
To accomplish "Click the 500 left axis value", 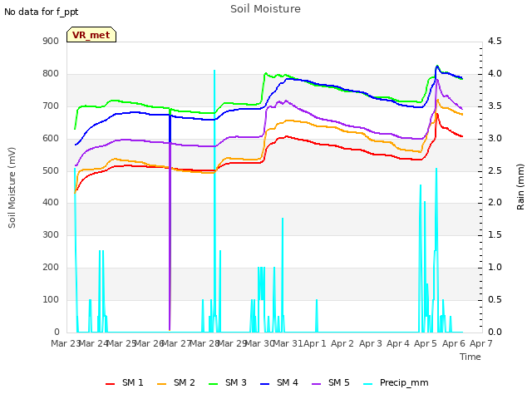I will (51, 171).
